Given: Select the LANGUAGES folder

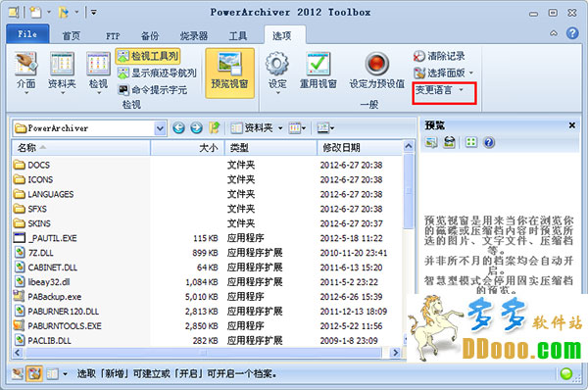Looking at the screenshot, I should pyautogui.click(x=43, y=194).
